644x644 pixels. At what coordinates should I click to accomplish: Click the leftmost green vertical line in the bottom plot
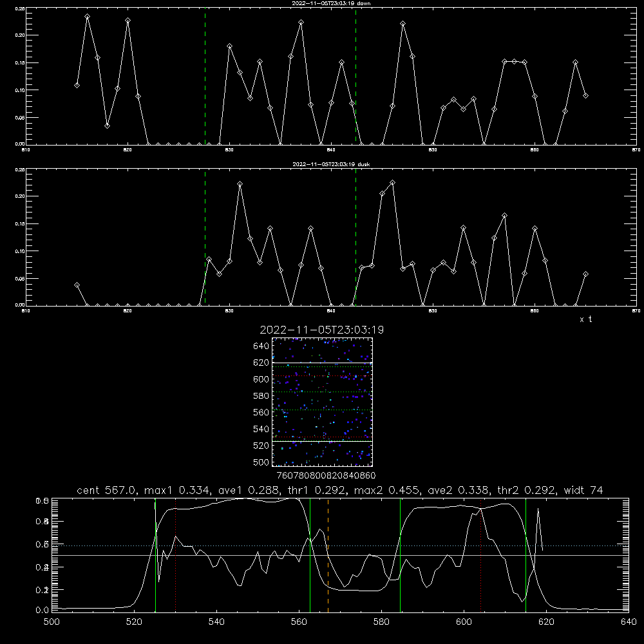[x=155, y=555]
